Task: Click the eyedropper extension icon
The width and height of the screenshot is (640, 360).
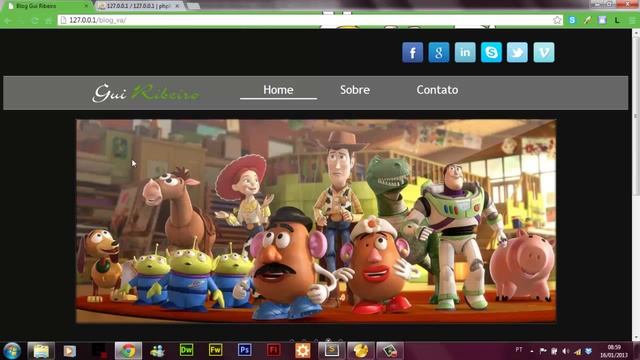Action: 587,20
